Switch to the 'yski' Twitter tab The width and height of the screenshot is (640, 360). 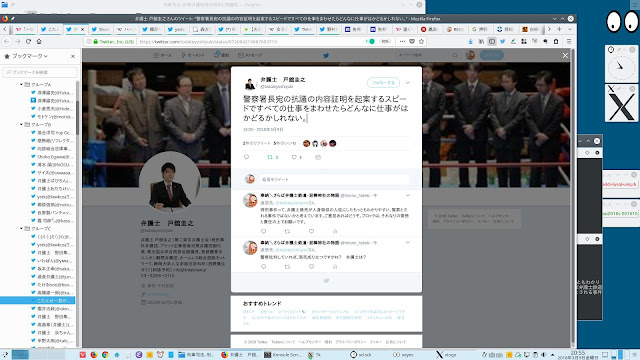(176, 29)
